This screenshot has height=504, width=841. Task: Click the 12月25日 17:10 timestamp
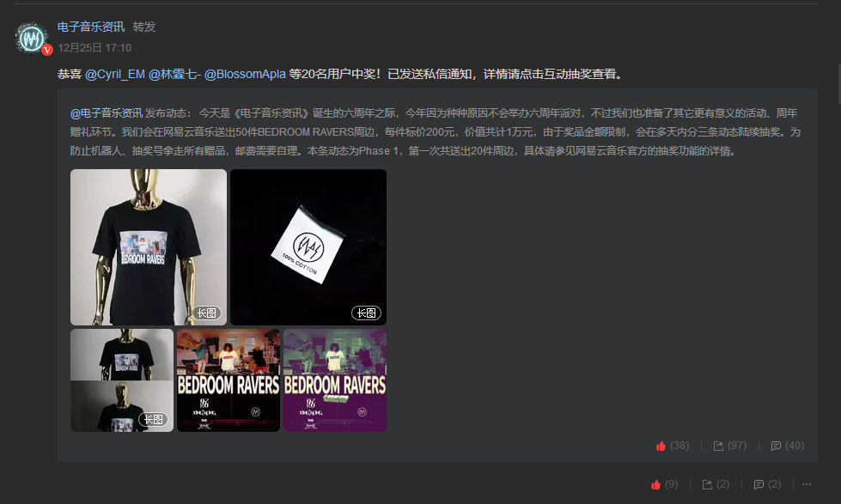94,48
